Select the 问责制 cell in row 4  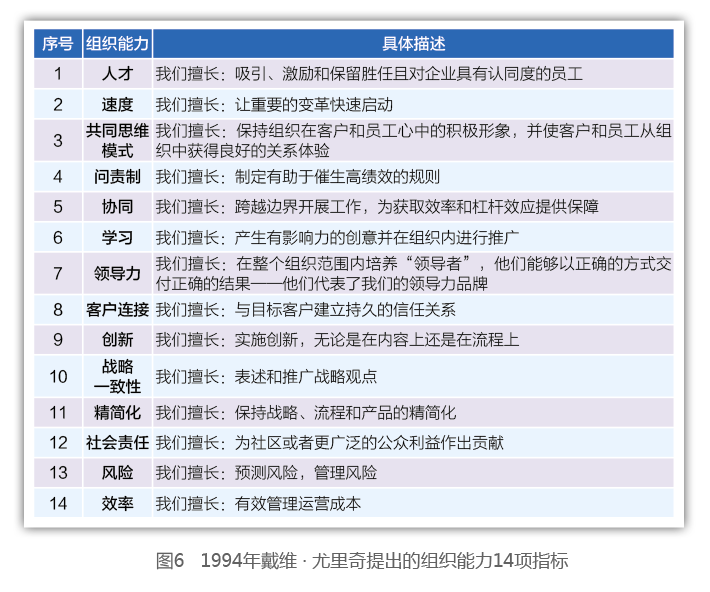pos(117,177)
